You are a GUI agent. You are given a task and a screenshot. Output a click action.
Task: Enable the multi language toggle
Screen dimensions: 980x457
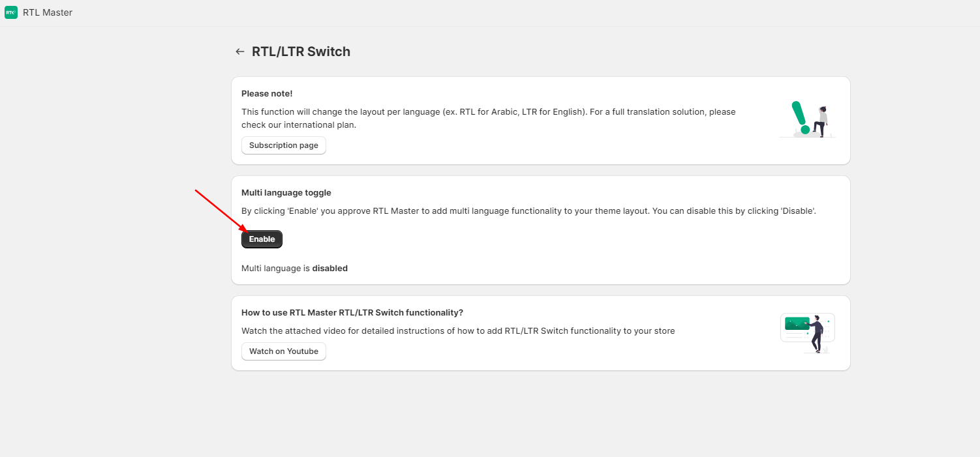click(x=262, y=239)
